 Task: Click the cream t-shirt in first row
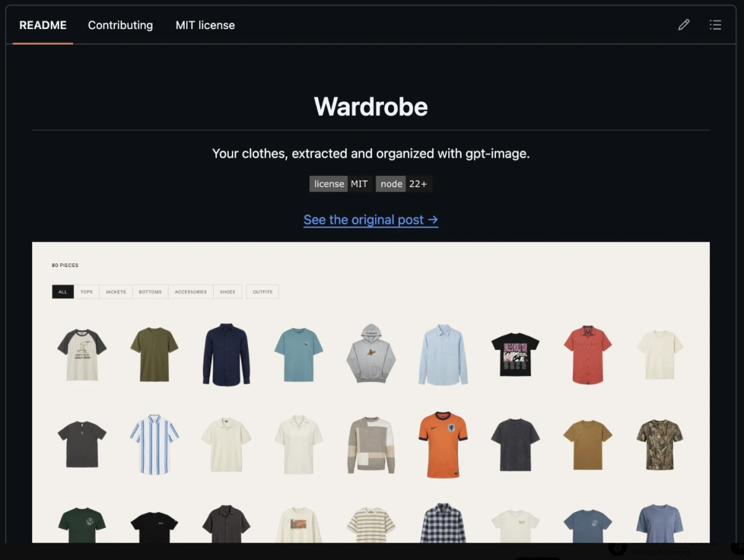(x=660, y=354)
